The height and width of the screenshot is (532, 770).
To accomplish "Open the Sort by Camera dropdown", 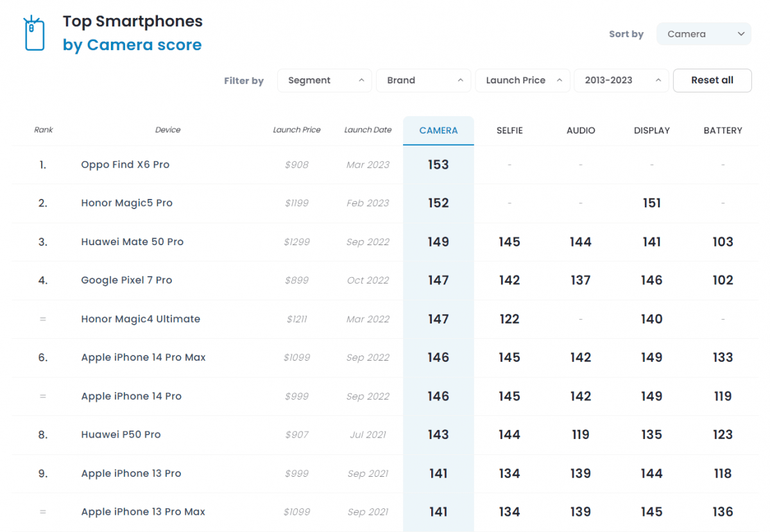I will [704, 34].
